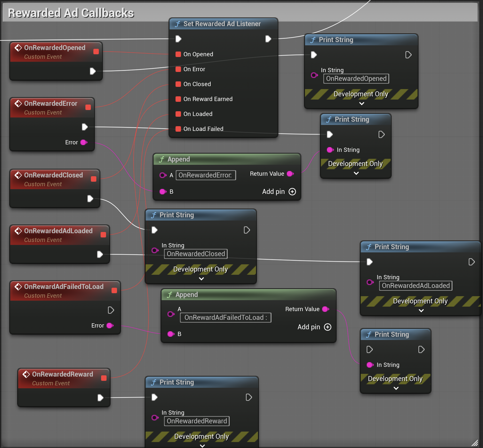Screen dimensions: 483x448
Task: Expand the OnRewardedAdLoaded Print String advanced chevron
Action: tap(421, 311)
